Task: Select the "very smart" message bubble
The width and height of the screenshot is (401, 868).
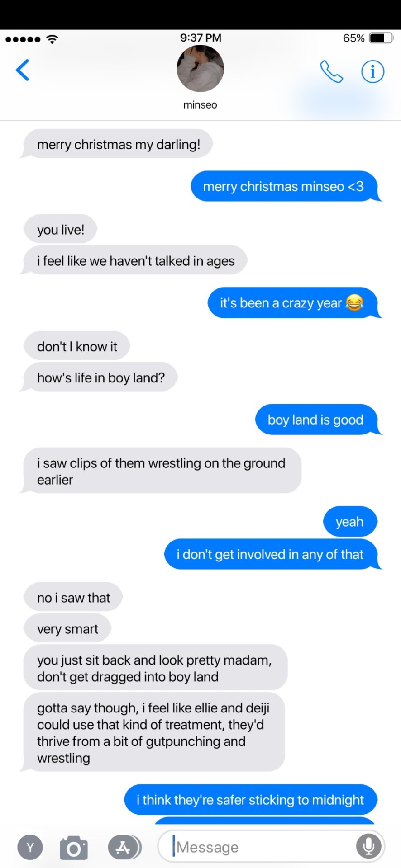Action: tap(67, 629)
